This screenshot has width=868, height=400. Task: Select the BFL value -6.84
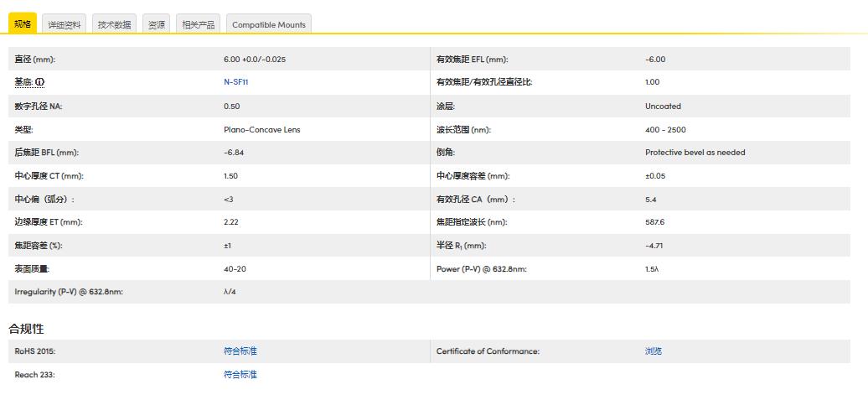(234, 153)
